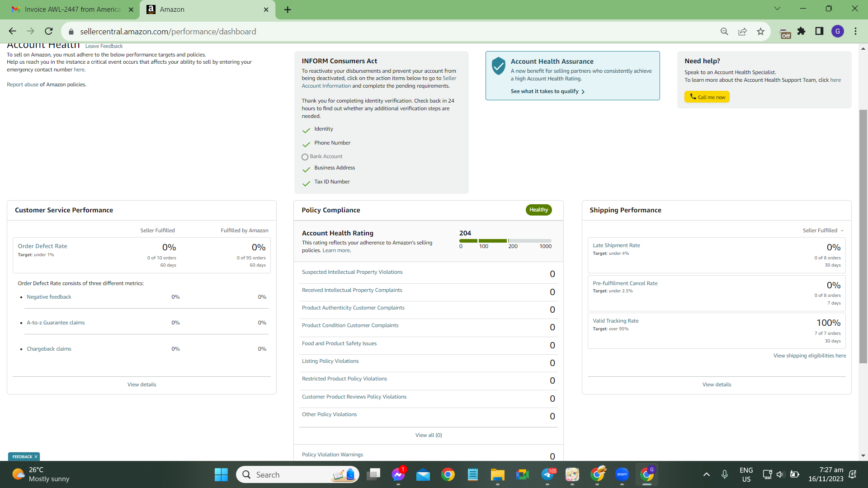Open the Negative feedback link

(49, 297)
